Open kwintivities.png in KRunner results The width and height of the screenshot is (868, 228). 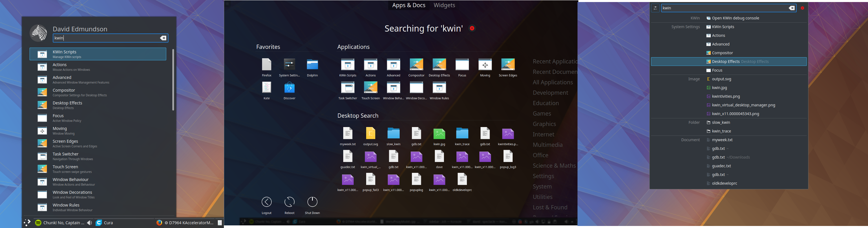coord(729,97)
